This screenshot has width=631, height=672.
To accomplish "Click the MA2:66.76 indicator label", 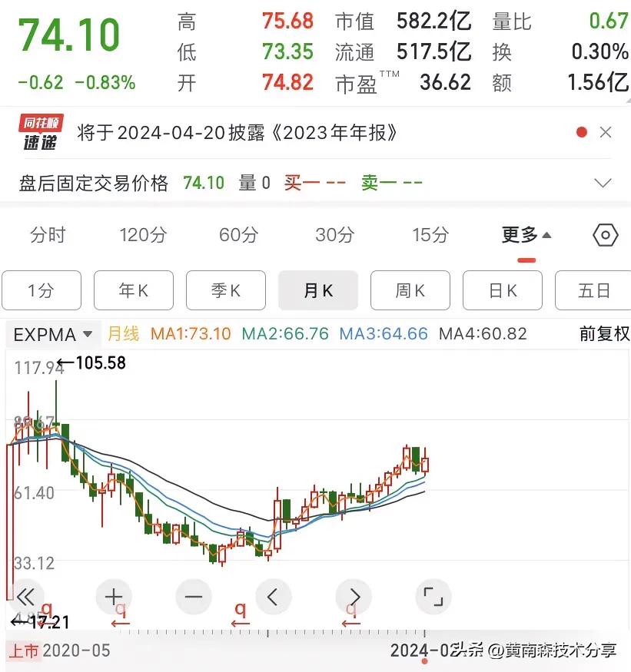I will 285,334.
